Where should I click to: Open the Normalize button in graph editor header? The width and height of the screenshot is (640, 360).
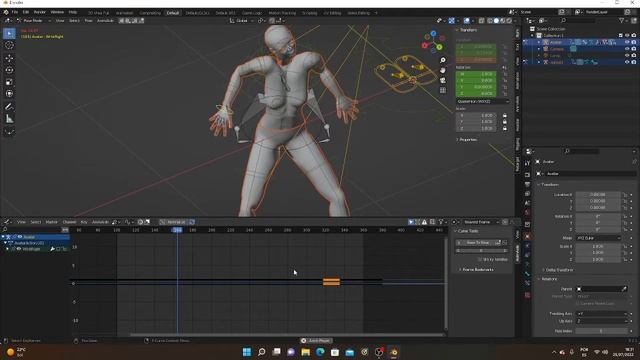[x=176, y=222]
